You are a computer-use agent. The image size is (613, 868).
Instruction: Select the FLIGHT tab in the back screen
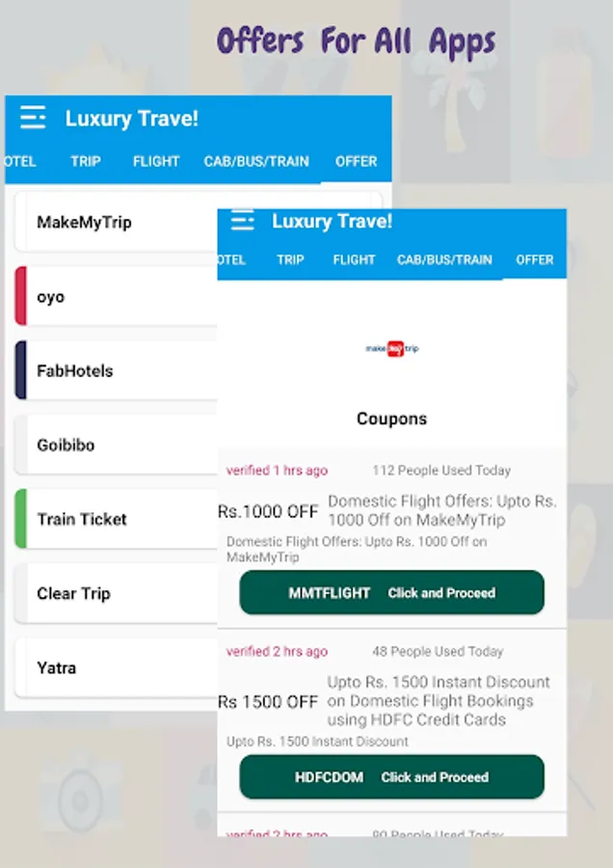tap(156, 161)
